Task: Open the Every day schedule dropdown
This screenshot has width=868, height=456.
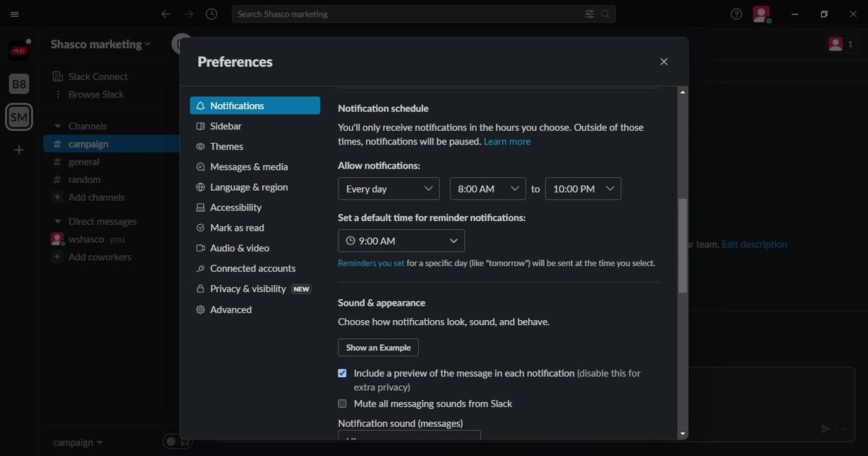Action: coord(388,189)
